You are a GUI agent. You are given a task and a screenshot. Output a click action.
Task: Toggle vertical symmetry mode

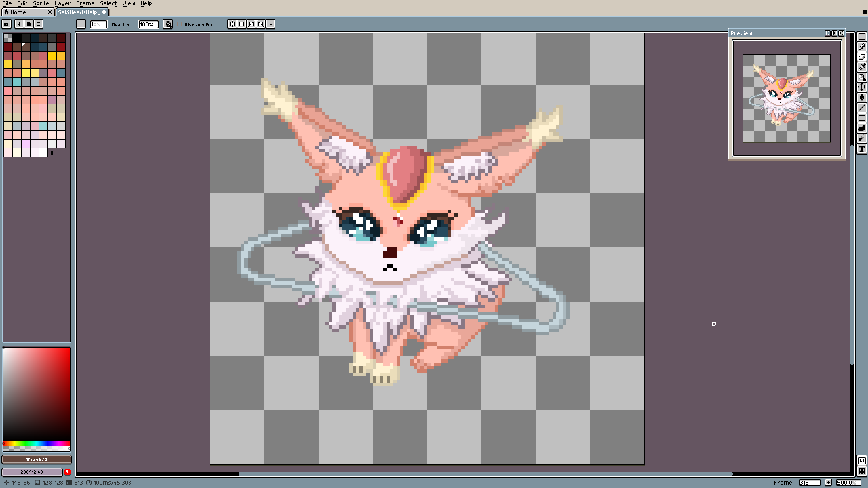pos(242,24)
